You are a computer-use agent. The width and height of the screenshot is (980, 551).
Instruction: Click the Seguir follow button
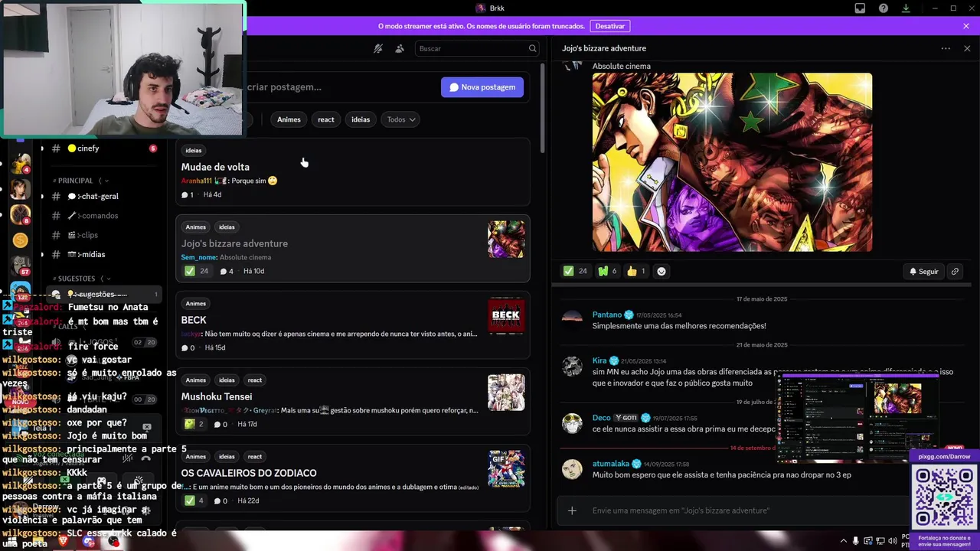923,272
